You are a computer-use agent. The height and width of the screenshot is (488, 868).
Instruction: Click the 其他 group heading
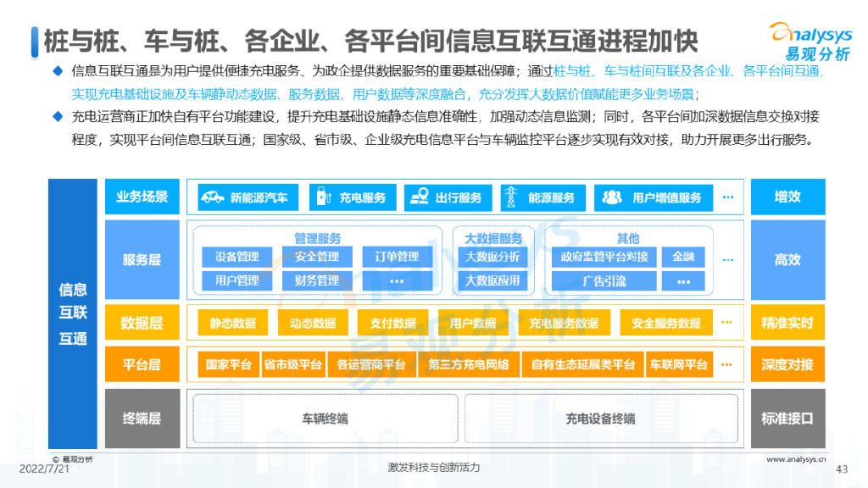628,238
